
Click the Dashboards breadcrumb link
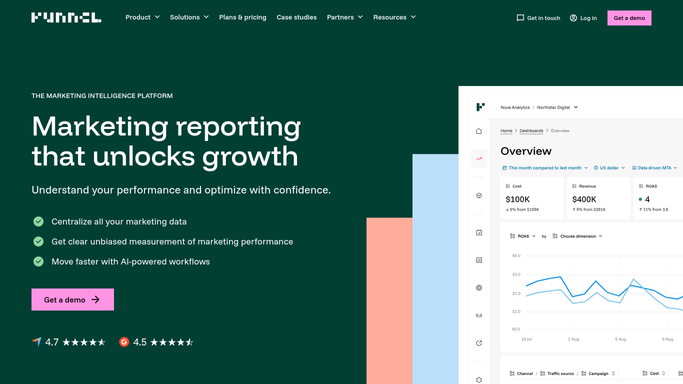coord(531,131)
